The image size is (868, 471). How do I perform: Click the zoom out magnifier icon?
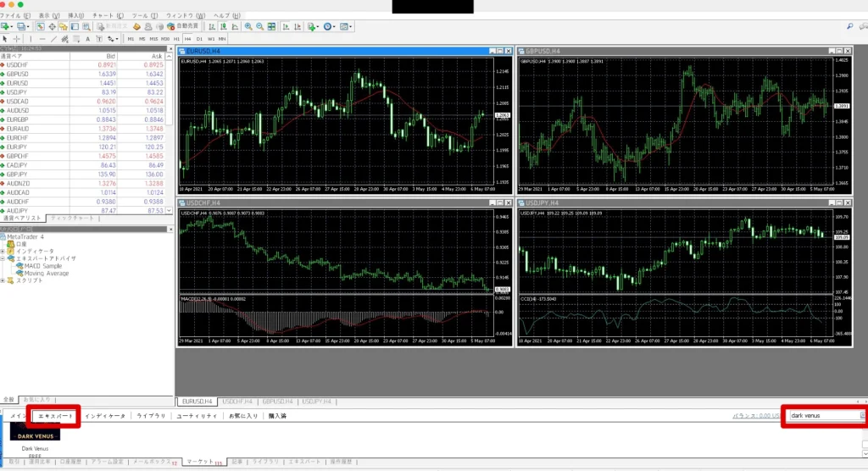coord(259,27)
